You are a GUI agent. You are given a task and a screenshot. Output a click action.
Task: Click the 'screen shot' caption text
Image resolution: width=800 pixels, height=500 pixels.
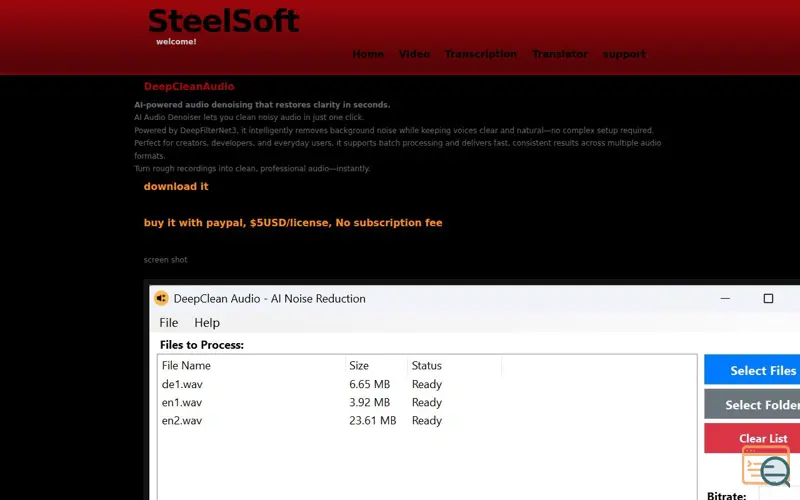click(165, 260)
